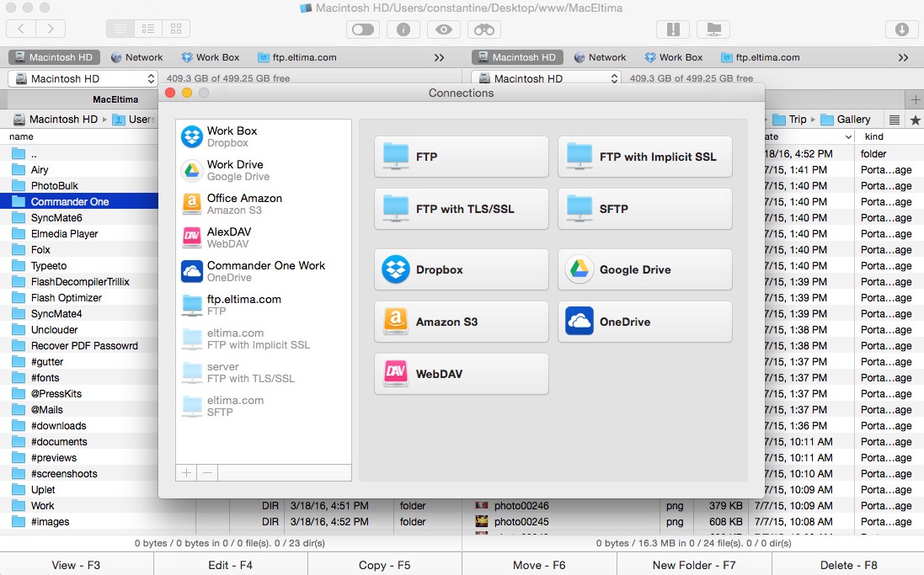The image size is (924, 575).
Task: Choose the WebDAV connection type
Action: [462, 374]
